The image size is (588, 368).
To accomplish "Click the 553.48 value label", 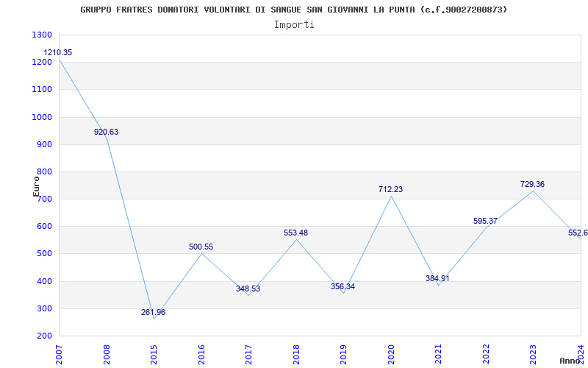I will pos(295,233).
